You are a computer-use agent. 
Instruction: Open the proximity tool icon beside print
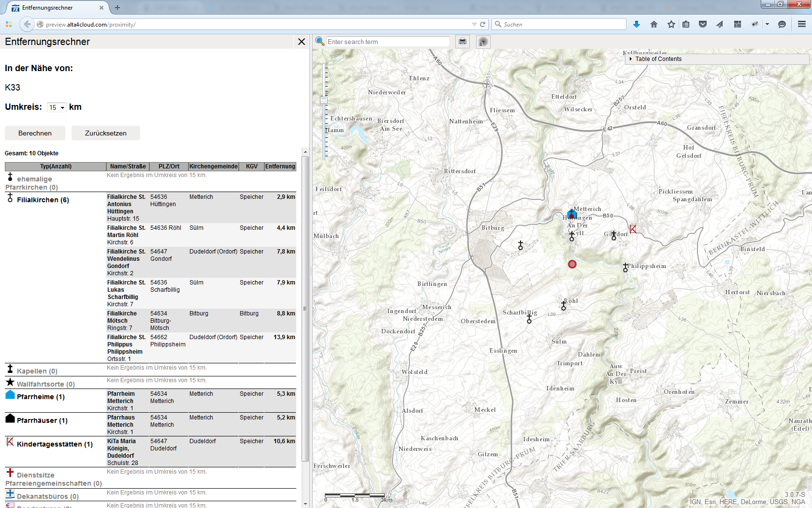tap(483, 42)
